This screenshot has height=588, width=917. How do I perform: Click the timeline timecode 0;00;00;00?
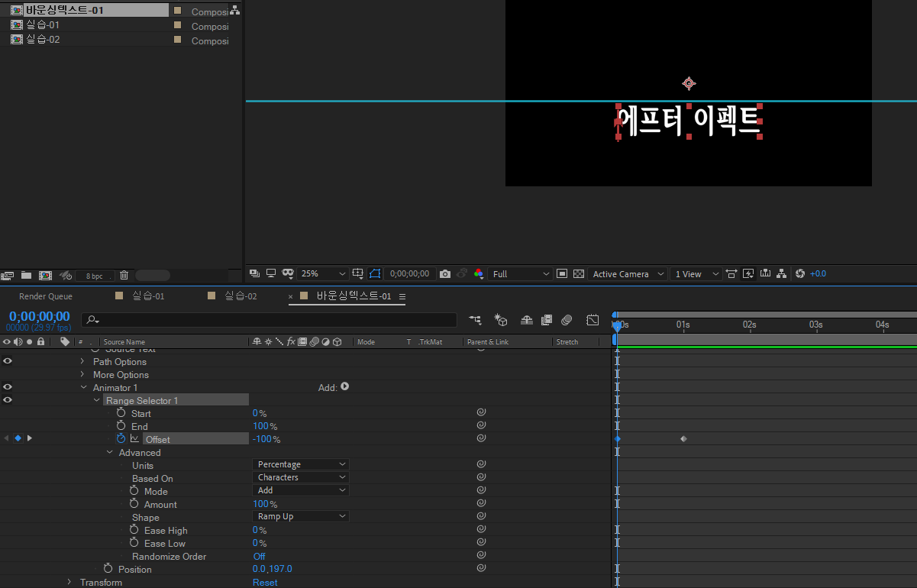pyautogui.click(x=39, y=316)
